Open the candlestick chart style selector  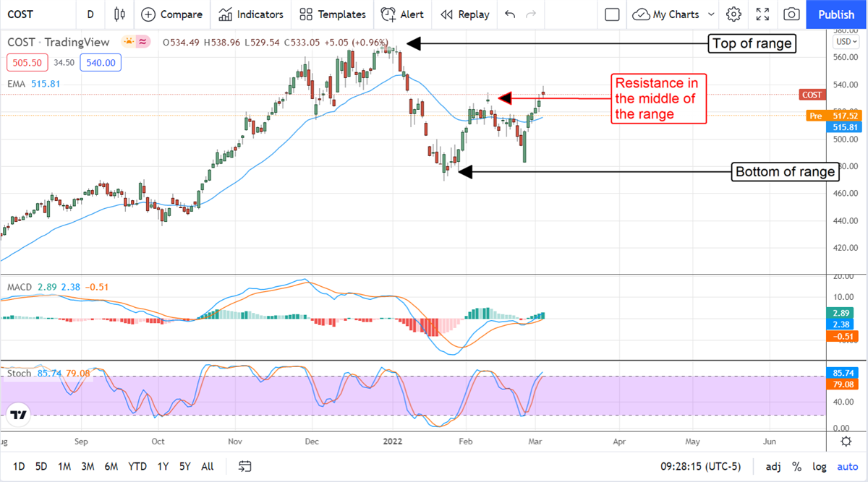119,14
